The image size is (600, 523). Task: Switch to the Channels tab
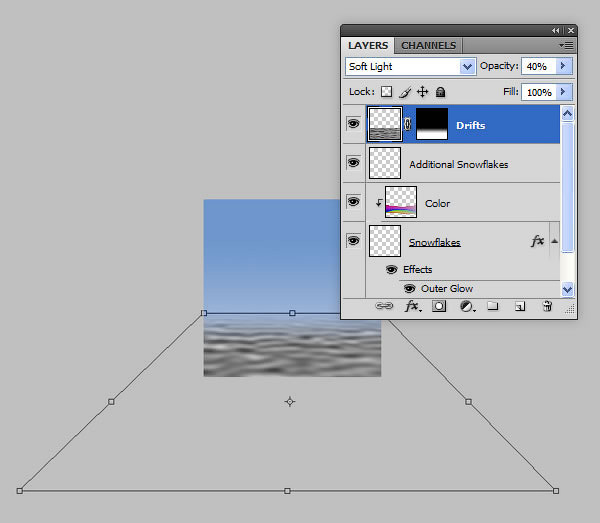(428, 46)
